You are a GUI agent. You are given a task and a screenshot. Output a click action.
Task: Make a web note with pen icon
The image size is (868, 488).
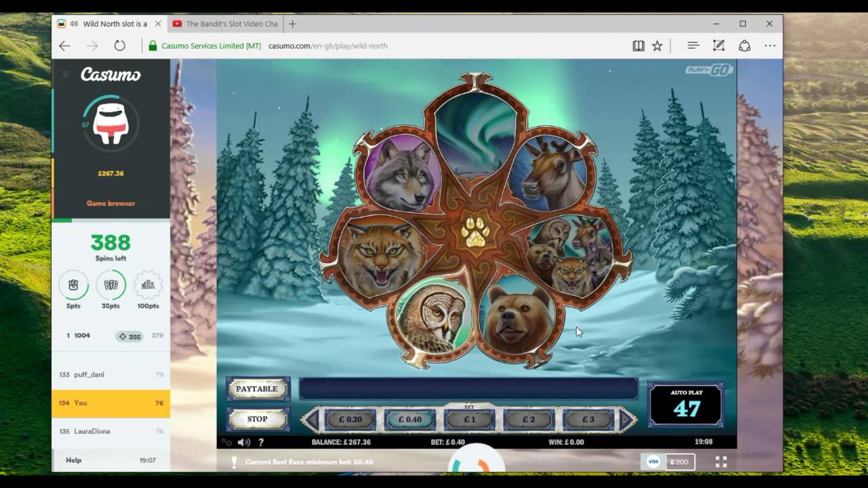pyautogui.click(x=719, y=45)
